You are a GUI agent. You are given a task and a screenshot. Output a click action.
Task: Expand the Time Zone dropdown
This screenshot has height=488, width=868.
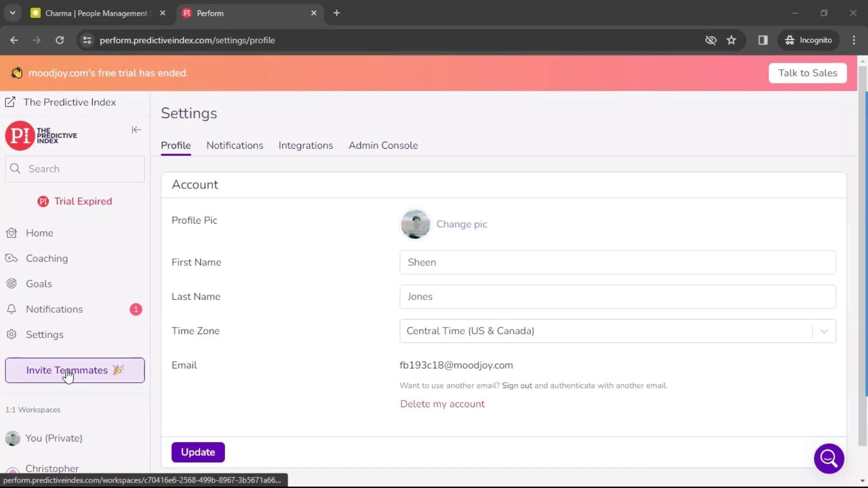824,331
